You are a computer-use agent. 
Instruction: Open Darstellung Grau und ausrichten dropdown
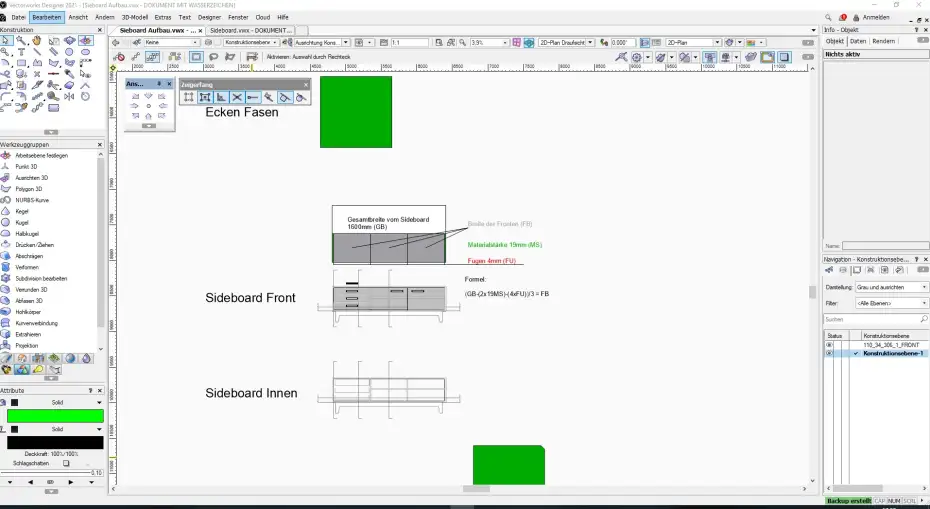[891, 287]
